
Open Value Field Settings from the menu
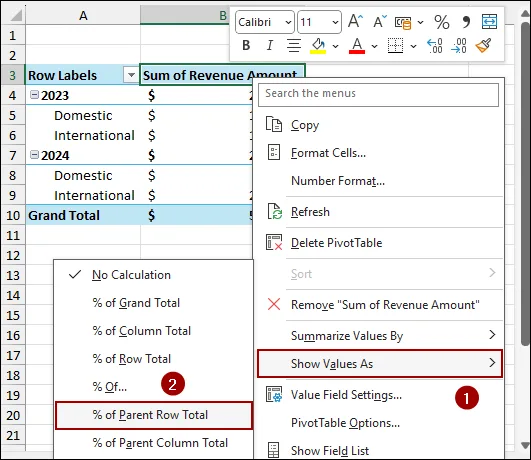[x=379, y=395]
